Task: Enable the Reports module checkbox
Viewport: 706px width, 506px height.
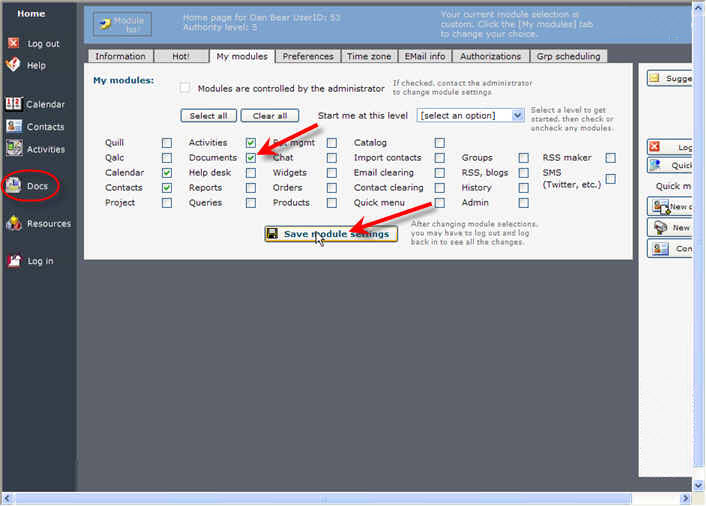Action: point(251,188)
